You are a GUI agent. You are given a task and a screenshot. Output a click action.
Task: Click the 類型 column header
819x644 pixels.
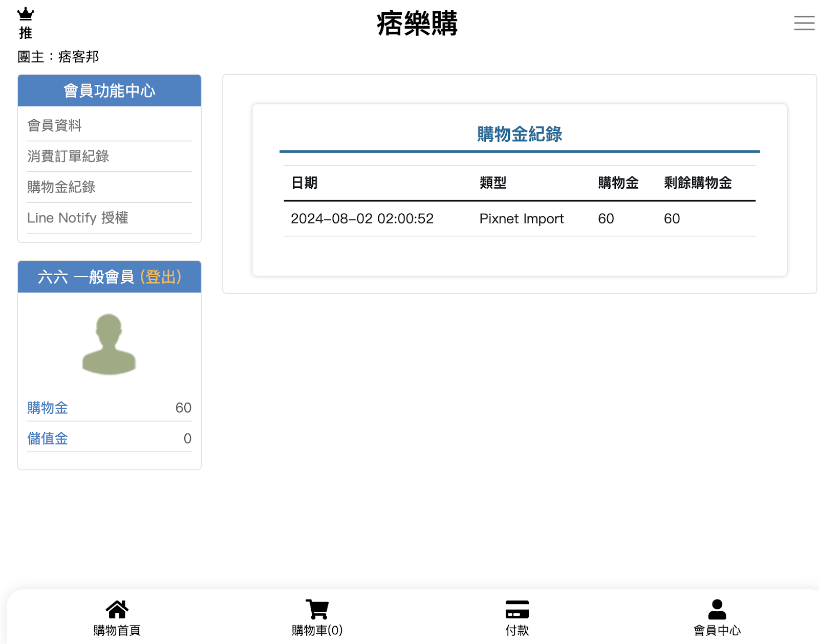pyautogui.click(x=493, y=183)
